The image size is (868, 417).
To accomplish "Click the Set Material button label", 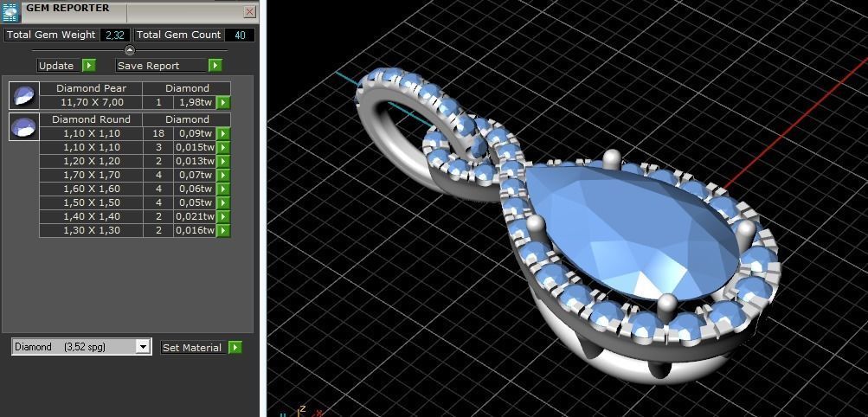I will pos(192,347).
